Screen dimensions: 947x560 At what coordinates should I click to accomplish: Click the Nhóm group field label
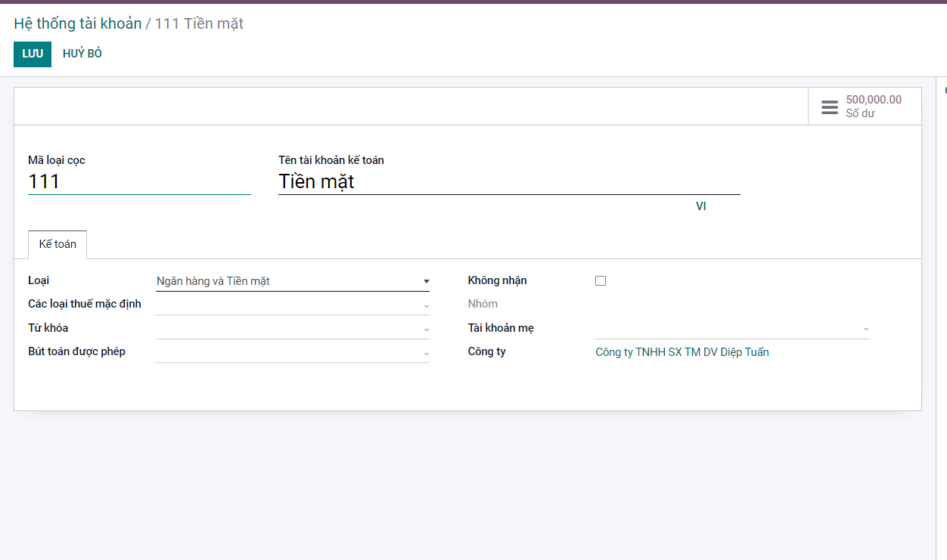click(x=483, y=304)
